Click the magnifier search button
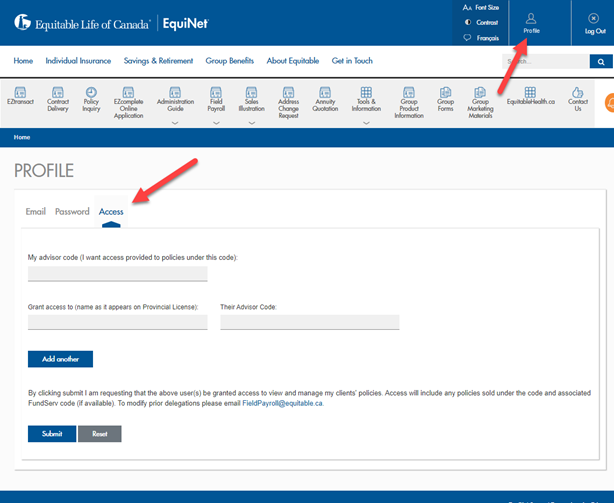Screen dimensions: 614x503 pos(601,61)
